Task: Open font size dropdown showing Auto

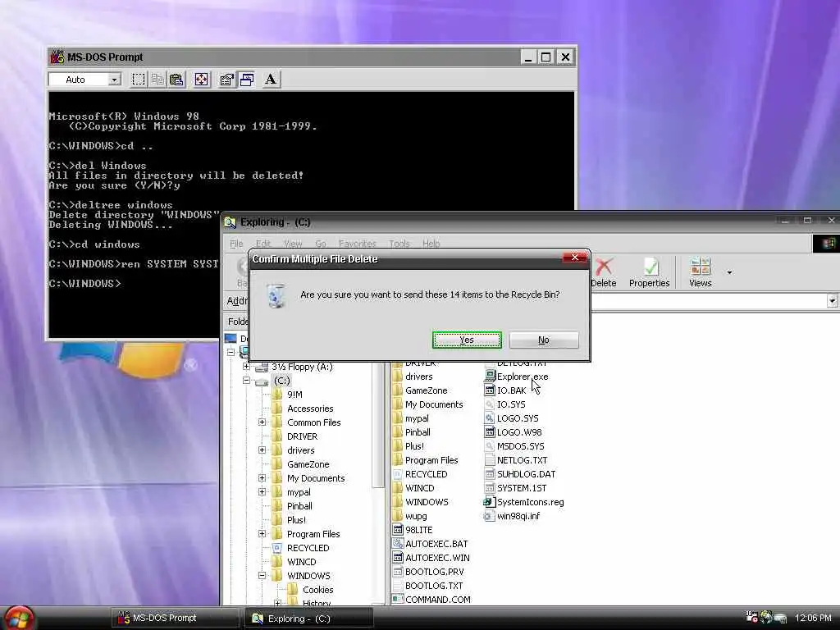Action: point(114,80)
